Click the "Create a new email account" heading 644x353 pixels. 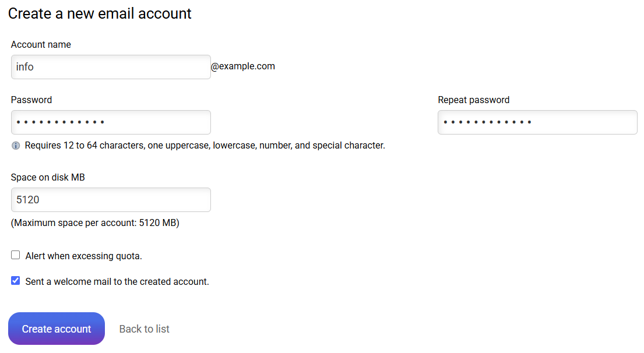(100, 13)
